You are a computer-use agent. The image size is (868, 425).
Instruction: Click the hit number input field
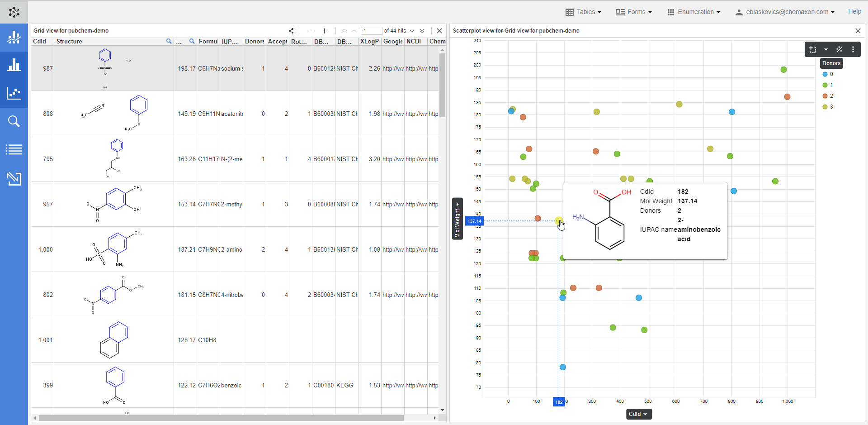click(x=371, y=31)
